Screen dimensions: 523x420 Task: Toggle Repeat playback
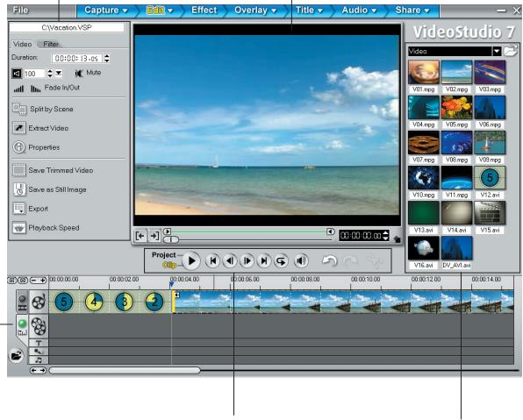coord(281,261)
